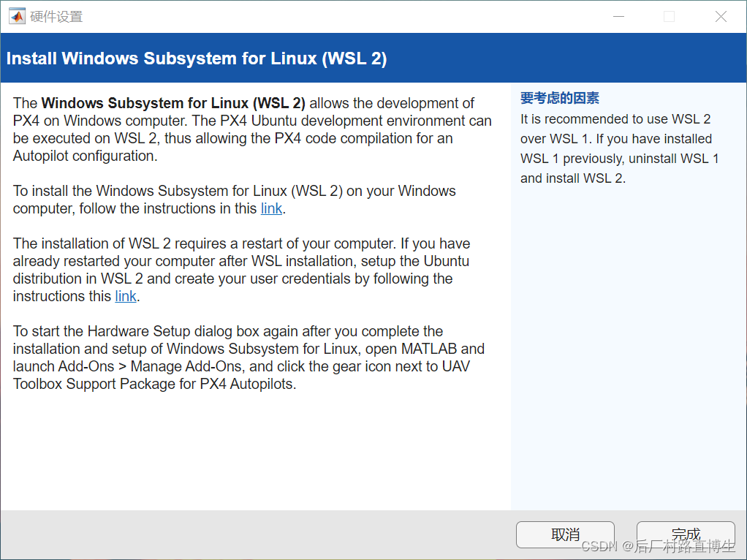
Task: Close the 硬件设置 dialog
Action: (x=721, y=17)
